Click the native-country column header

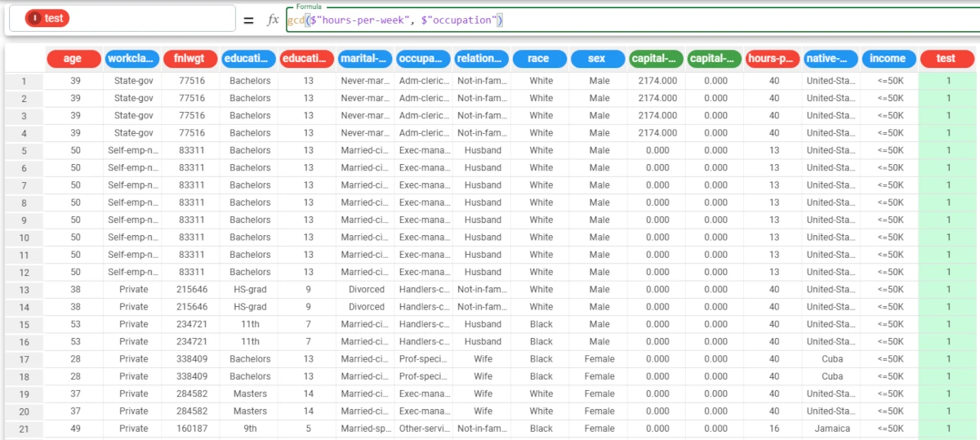pos(831,59)
